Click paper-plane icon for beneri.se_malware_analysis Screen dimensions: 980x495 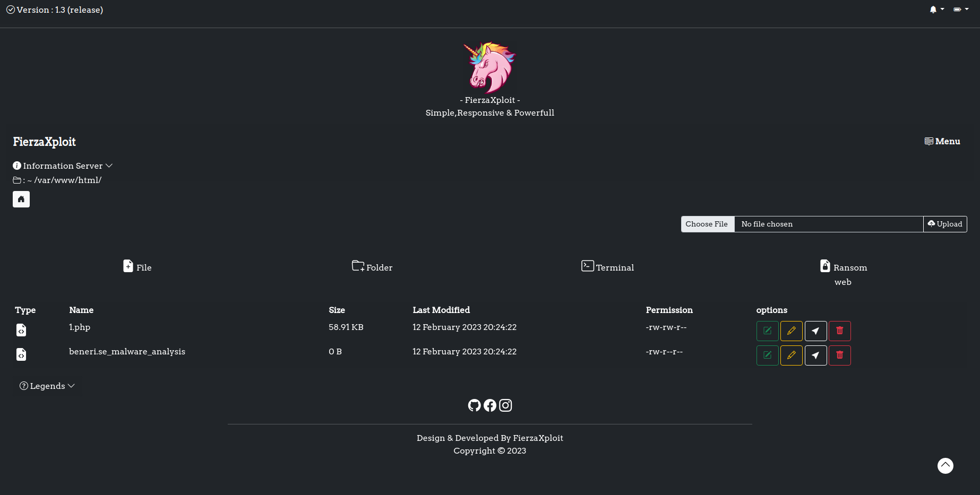(816, 355)
